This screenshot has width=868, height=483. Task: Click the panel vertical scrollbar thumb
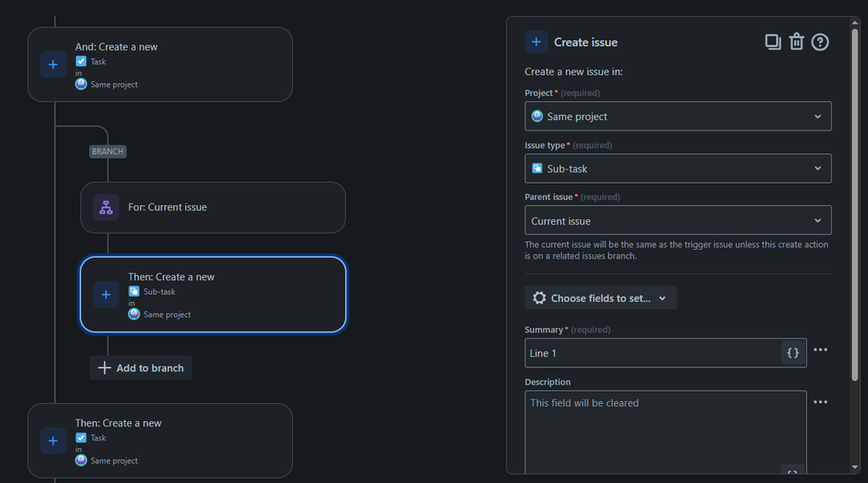[x=855, y=205]
